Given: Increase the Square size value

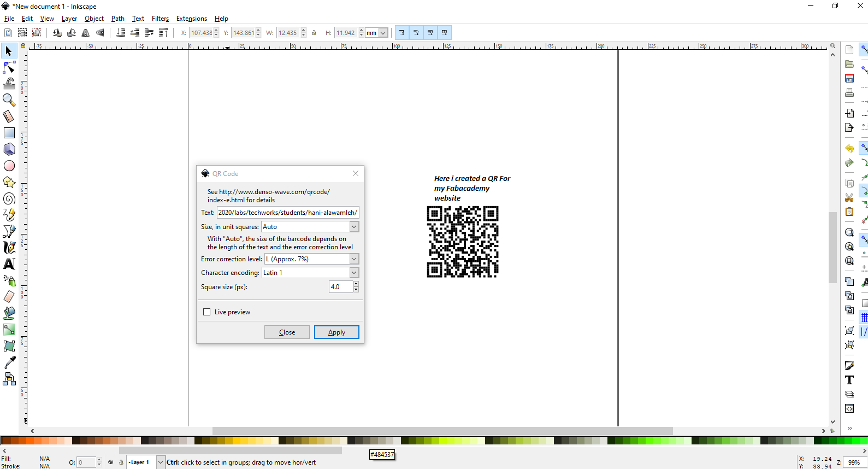Looking at the screenshot, I should tap(356, 284).
